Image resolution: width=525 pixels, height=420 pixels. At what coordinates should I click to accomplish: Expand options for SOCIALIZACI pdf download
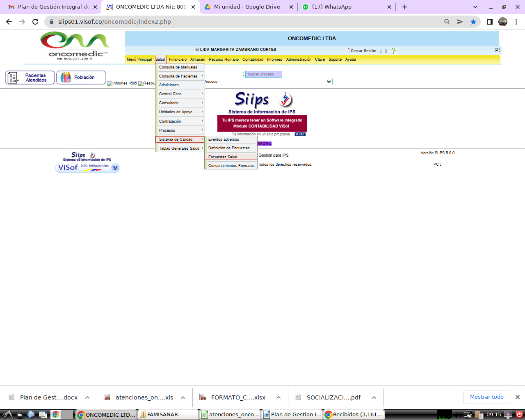tap(374, 397)
